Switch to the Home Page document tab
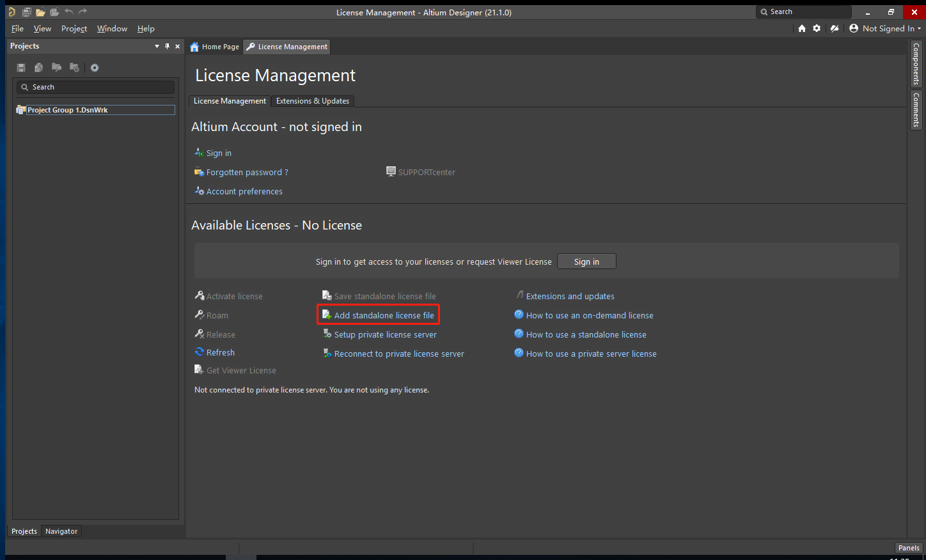The height and width of the screenshot is (560, 926). tap(215, 47)
